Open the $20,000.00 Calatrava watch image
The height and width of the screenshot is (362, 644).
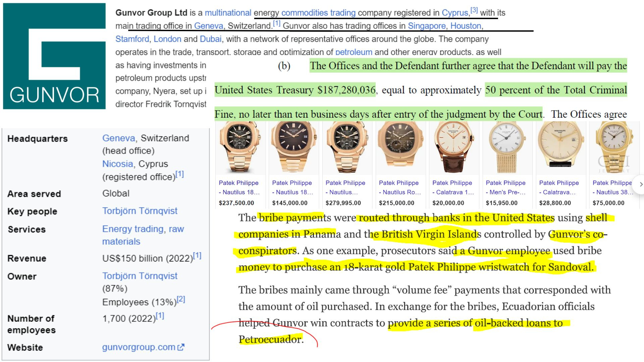[454, 148]
